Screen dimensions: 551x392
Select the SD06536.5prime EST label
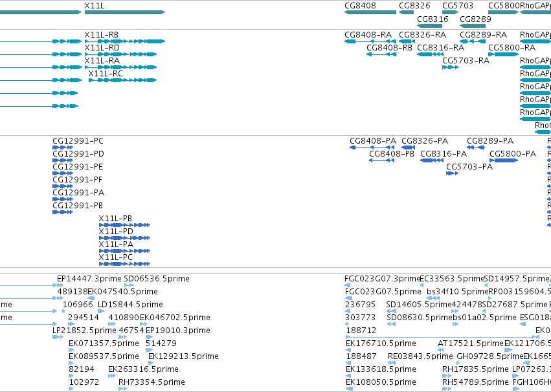point(157,279)
